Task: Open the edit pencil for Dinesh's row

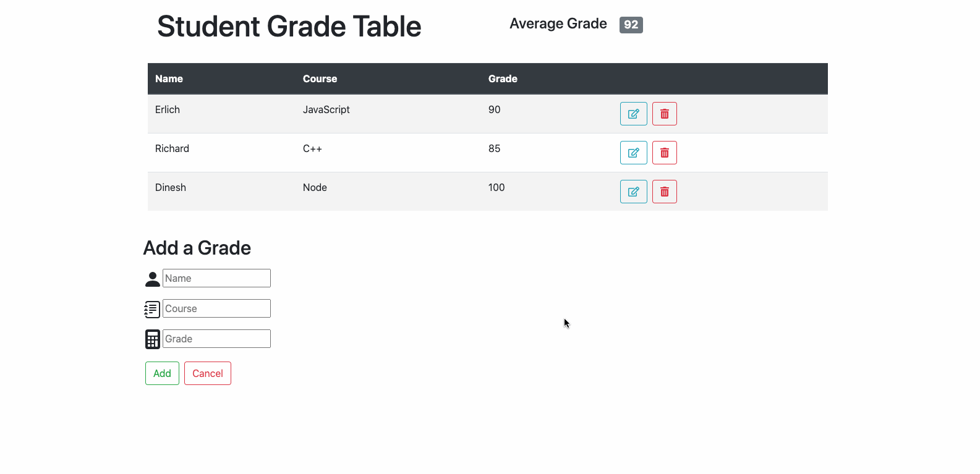Action: [x=633, y=192]
